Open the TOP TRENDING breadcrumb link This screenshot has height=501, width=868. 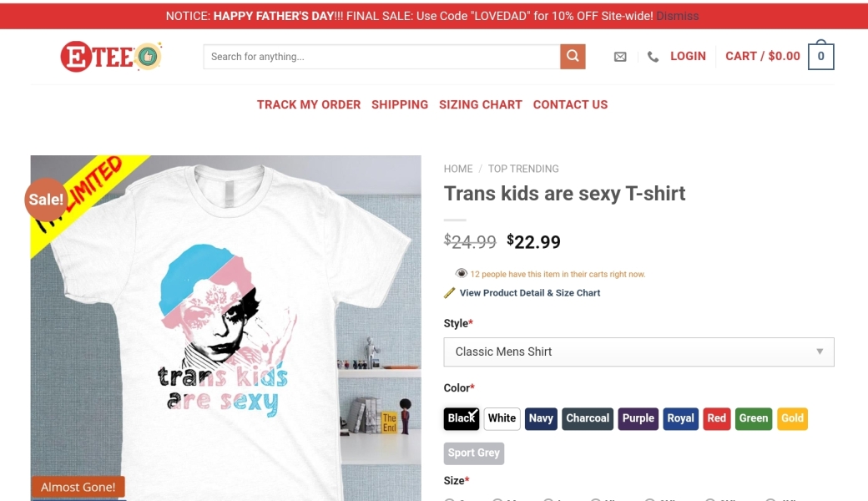(523, 169)
